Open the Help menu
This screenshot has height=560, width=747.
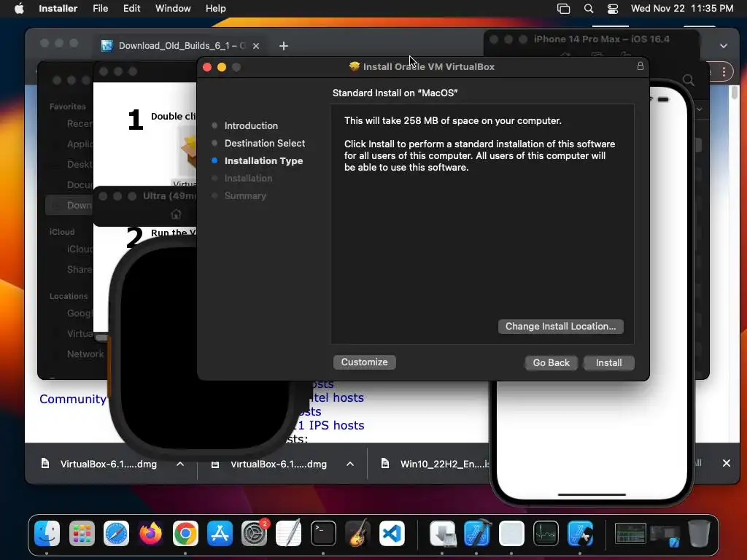[215, 9]
